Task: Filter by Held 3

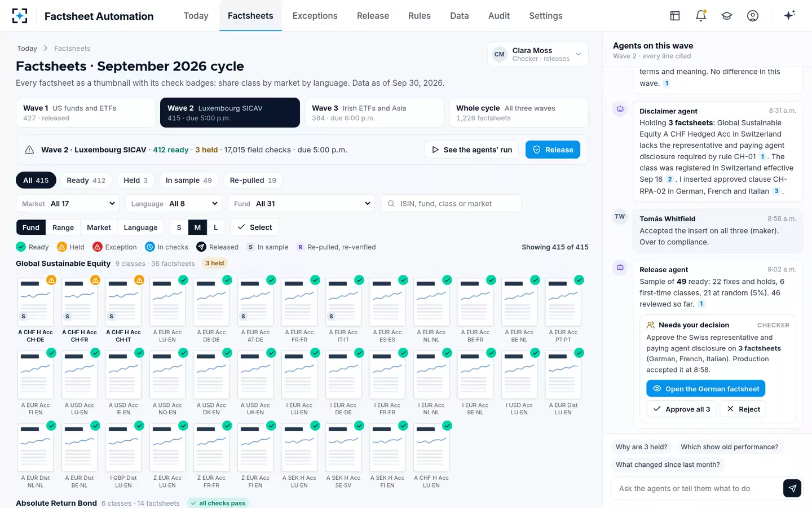Action: (x=136, y=180)
